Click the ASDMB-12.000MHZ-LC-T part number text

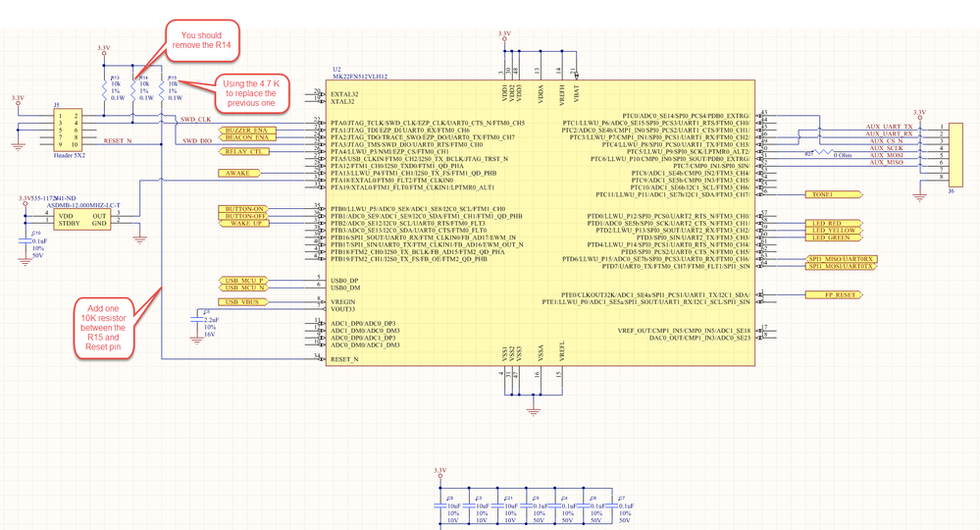tap(83, 205)
